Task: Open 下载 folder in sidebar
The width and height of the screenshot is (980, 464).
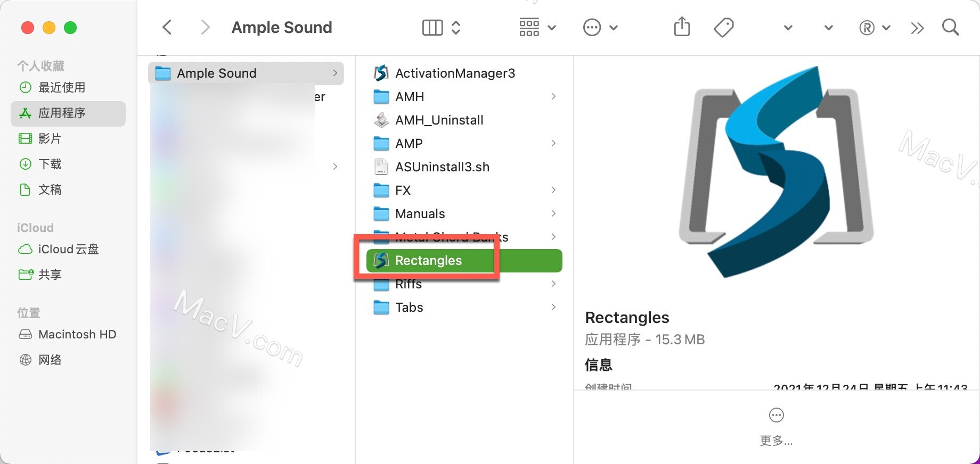Action: point(68,164)
